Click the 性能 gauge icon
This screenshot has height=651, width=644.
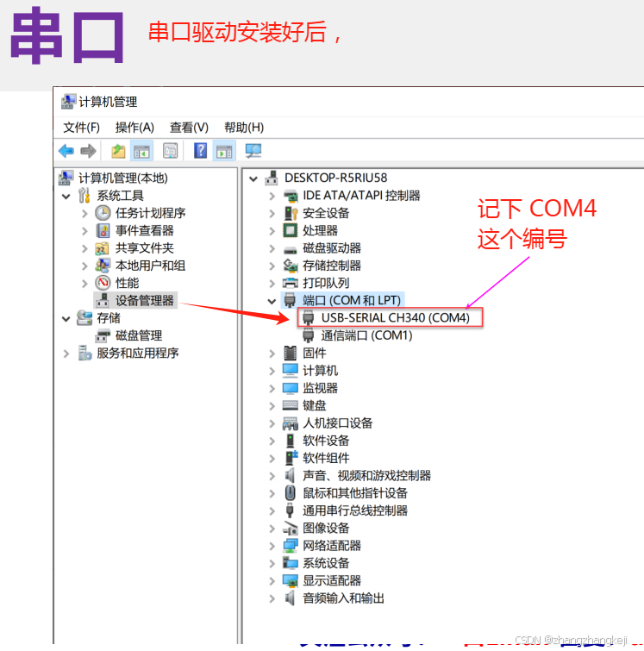pos(103,283)
